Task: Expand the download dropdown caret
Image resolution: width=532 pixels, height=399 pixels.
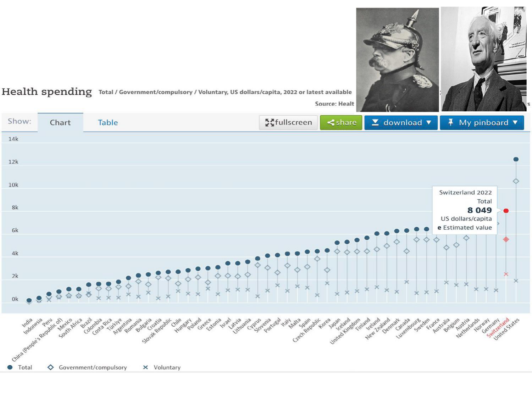Action: pos(429,122)
